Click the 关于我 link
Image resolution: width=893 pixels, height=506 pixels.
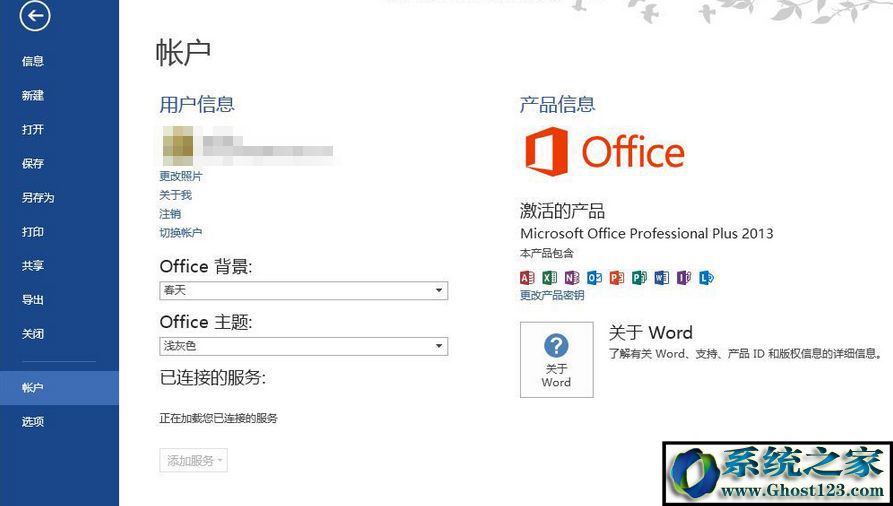click(x=175, y=195)
